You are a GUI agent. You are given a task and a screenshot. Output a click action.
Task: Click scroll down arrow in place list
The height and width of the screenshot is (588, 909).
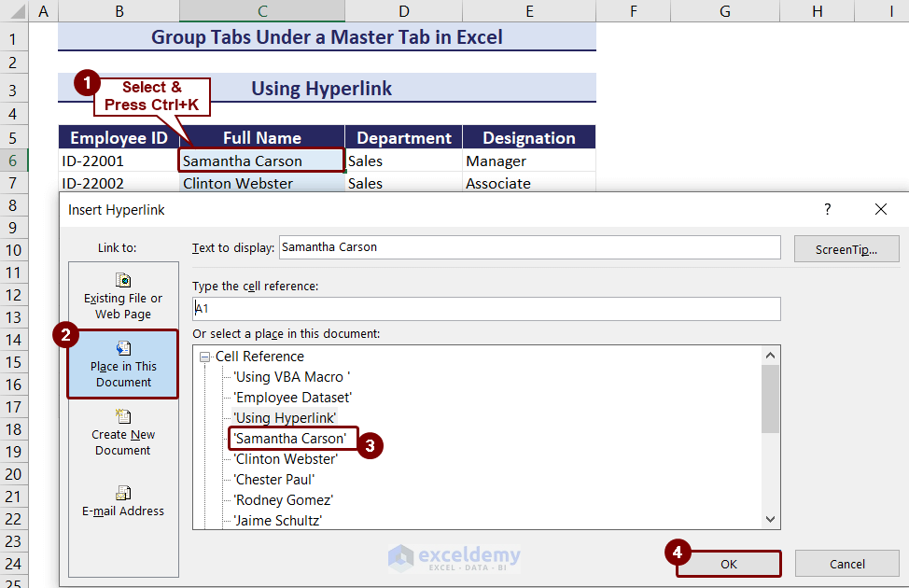pos(770,519)
